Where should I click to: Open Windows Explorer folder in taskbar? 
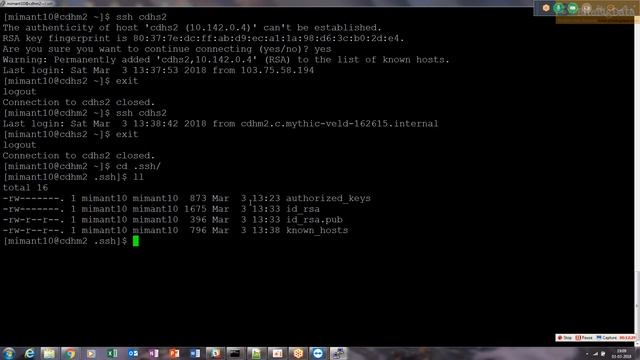coord(49,353)
